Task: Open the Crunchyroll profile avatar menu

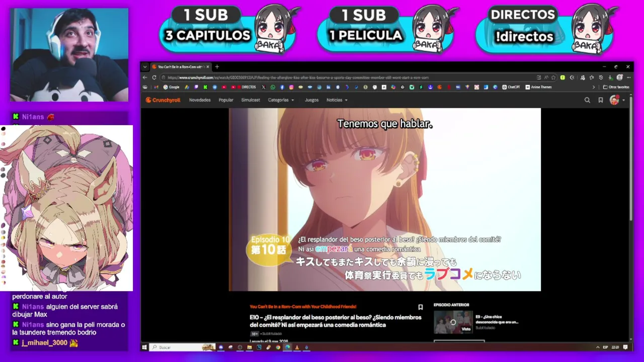Action: (x=614, y=100)
